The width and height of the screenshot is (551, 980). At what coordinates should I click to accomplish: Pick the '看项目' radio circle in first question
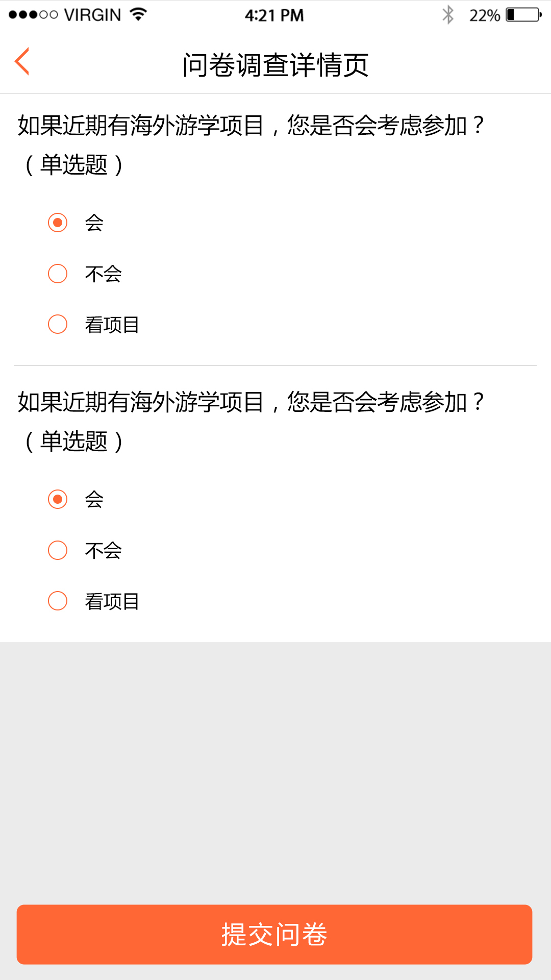click(58, 324)
